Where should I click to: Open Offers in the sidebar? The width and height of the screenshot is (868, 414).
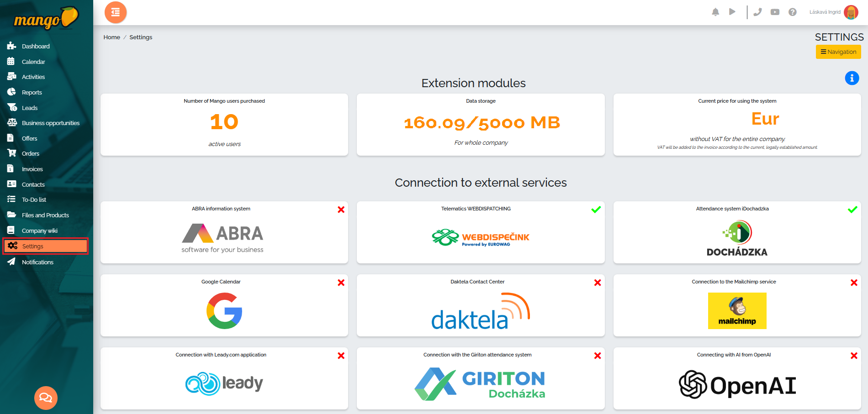(30, 138)
